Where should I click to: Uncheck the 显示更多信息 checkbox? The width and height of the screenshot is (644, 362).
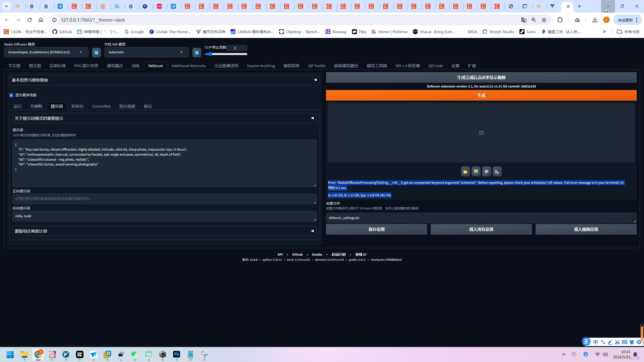[x=11, y=95]
